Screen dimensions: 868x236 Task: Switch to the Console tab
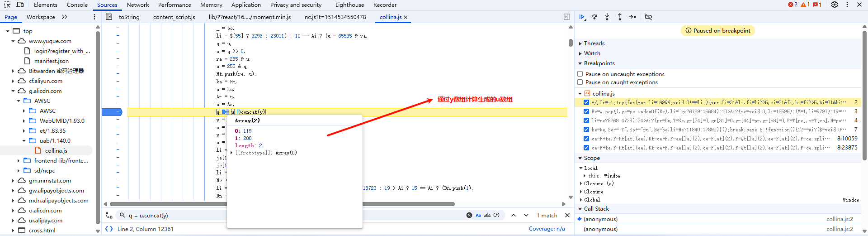[x=77, y=5]
